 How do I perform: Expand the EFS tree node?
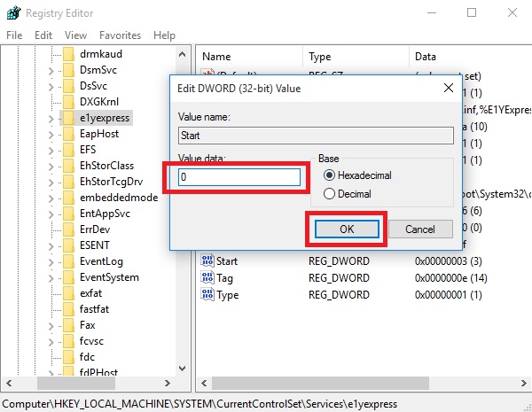pos(51,151)
